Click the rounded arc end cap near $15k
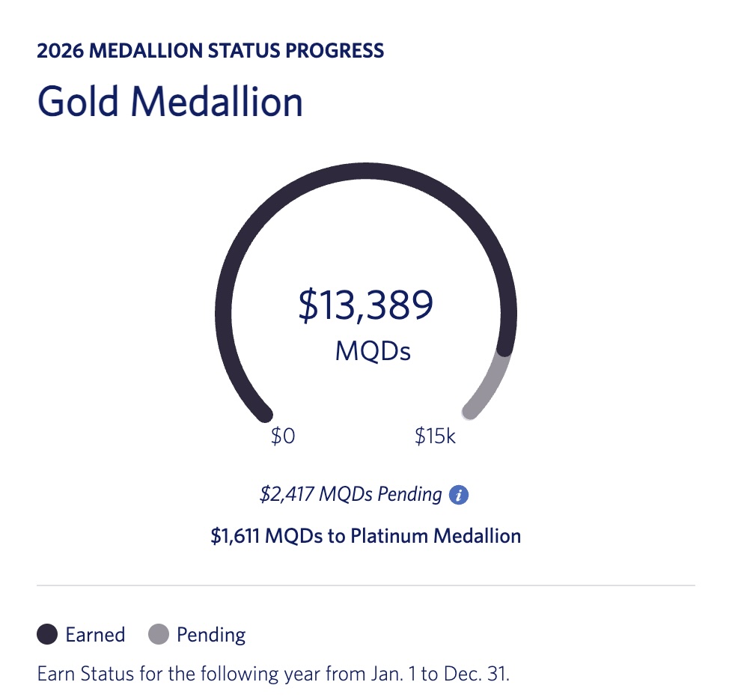This screenshot has height=700, width=735. tap(470, 411)
